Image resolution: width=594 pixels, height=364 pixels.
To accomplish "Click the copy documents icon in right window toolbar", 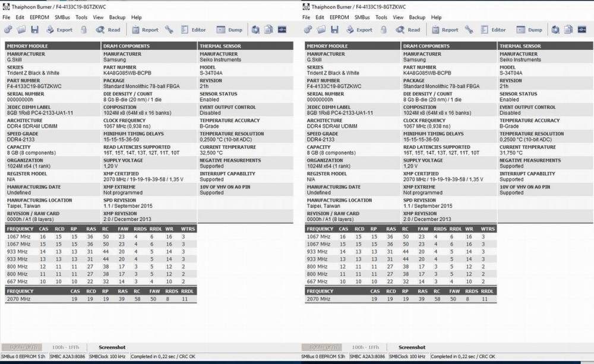I will pos(568,30).
